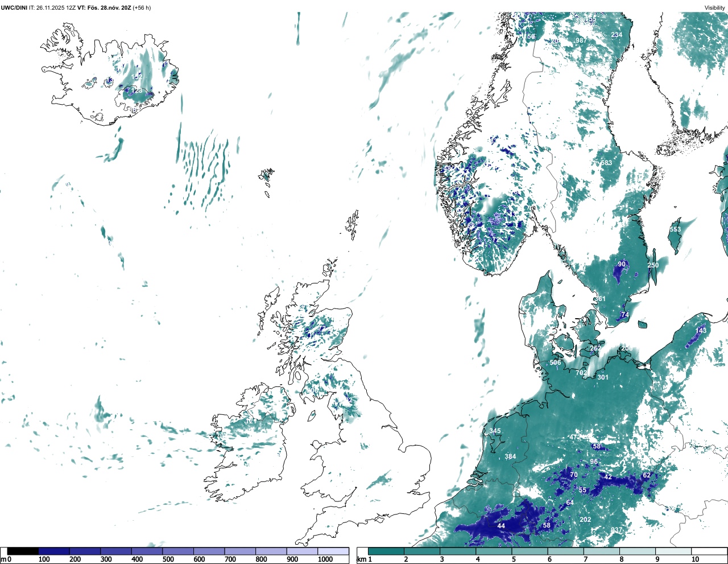Click the '202' visibility value

click(x=585, y=520)
